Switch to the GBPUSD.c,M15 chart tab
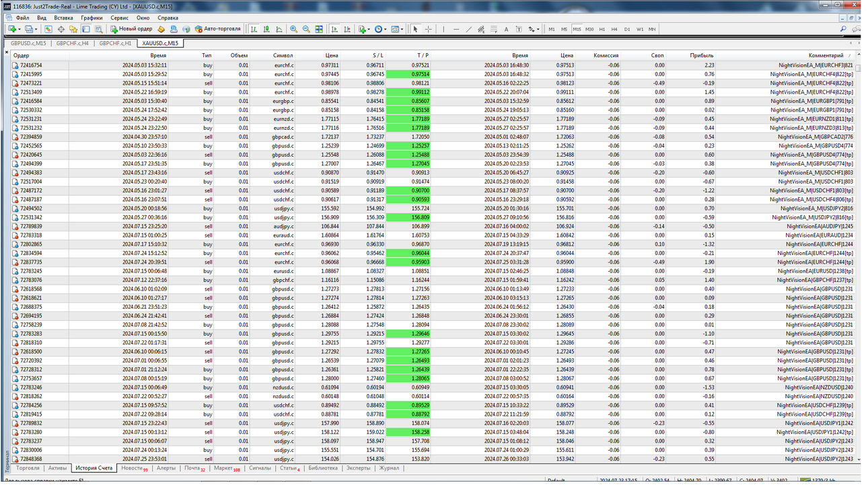This screenshot has width=868, height=489. (28, 43)
